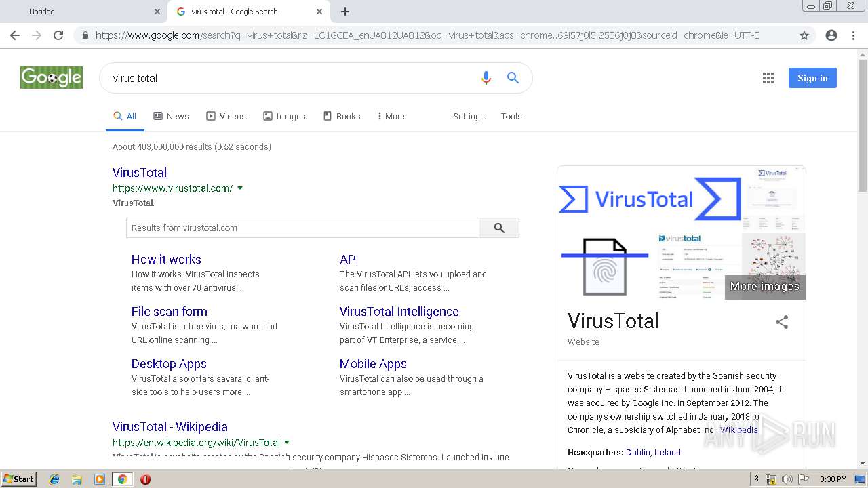Click the browser forward arrow

[x=37, y=35]
